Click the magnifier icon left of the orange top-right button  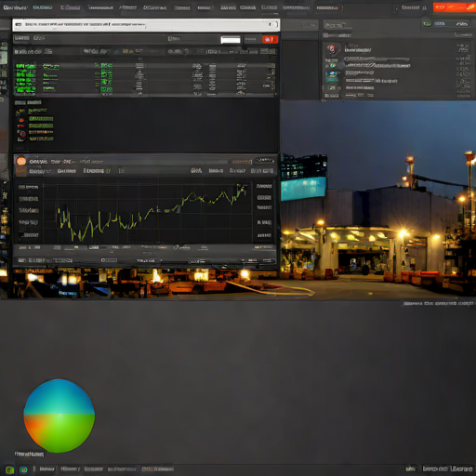tap(425, 8)
